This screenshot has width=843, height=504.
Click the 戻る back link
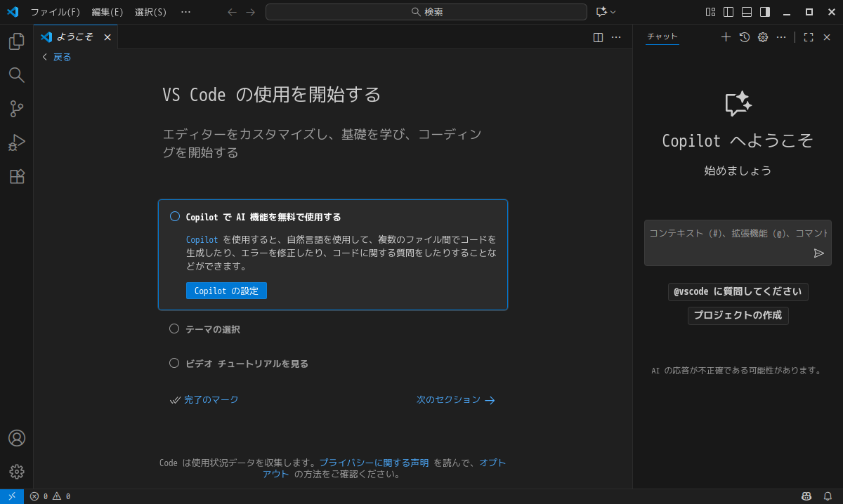(x=57, y=57)
